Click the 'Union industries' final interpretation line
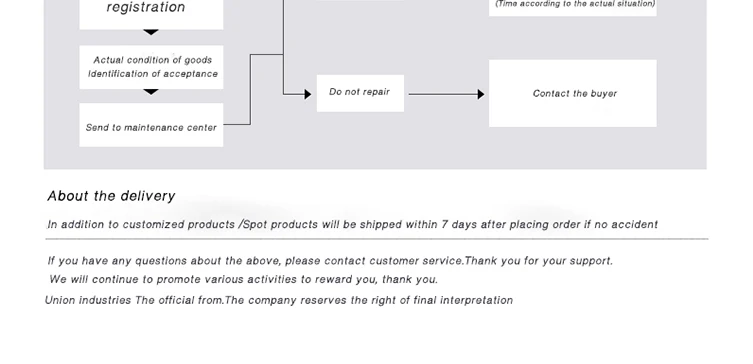Screen dimensions: 753x364 279,300
